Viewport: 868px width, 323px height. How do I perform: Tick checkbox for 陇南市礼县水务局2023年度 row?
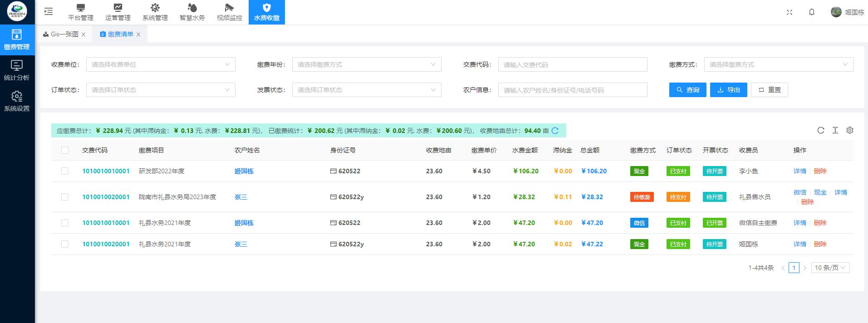tap(65, 197)
